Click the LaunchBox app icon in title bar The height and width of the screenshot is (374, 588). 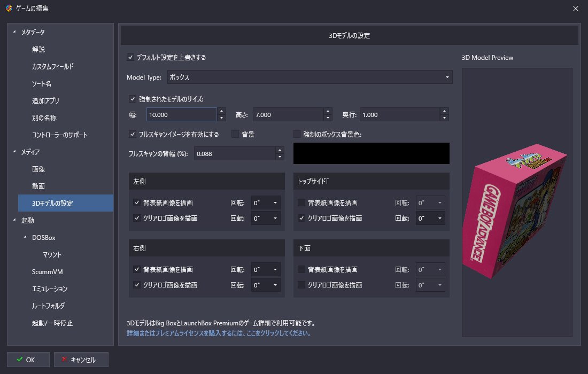tap(9, 8)
